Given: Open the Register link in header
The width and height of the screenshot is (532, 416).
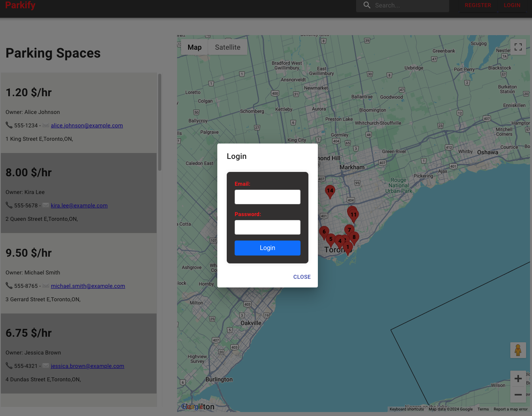Looking at the screenshot, I should pos(478,6).
